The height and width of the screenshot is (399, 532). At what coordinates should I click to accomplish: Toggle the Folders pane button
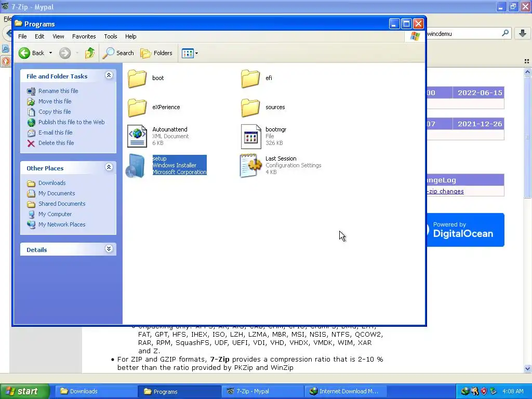pyautogui.click(x=156, y=53)
